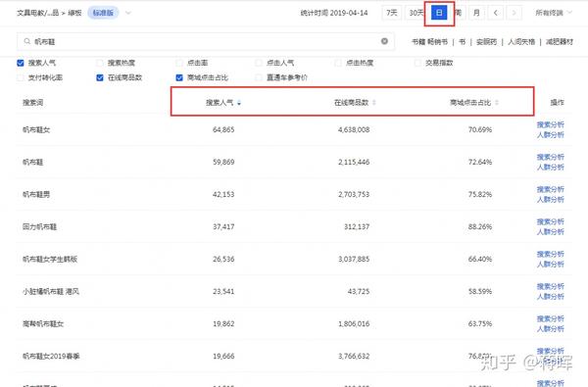The width and height of the screenshot is (588, 387).
Task: Click the 书籍 畅销书 suggested keyword
Action: point(430,41)
